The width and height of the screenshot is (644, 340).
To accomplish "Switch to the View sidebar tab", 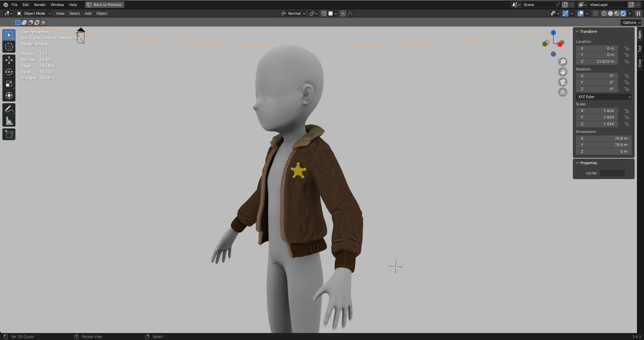I will click(640, 63).
